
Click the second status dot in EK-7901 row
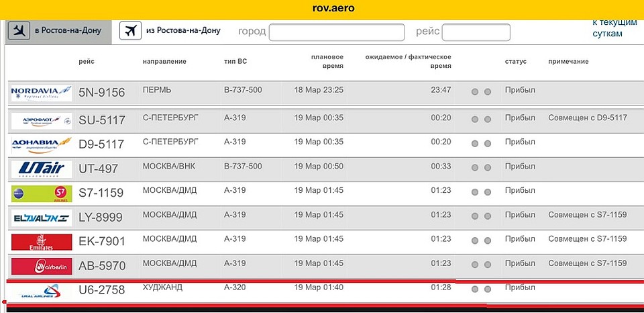point(488,240)
